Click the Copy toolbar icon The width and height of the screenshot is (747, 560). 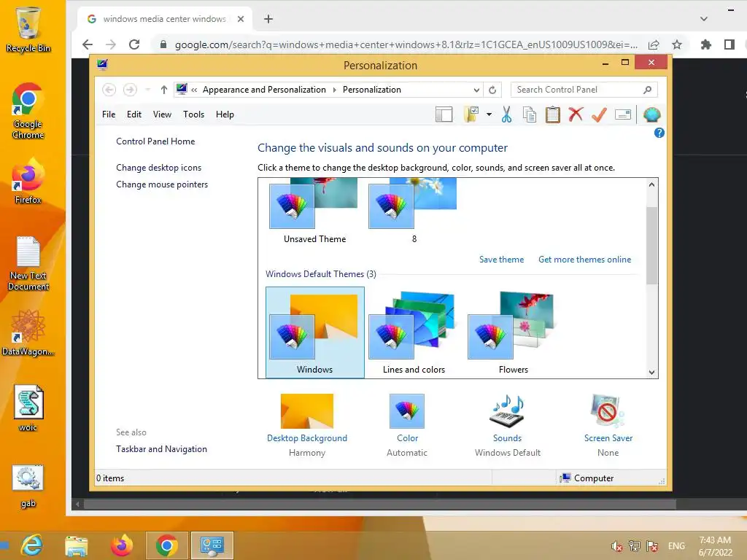[x=530, y=114]
